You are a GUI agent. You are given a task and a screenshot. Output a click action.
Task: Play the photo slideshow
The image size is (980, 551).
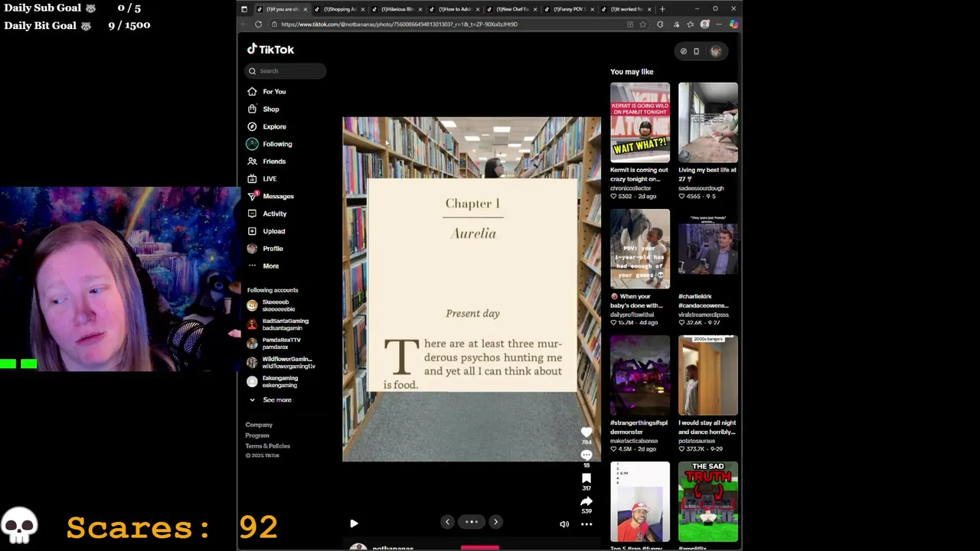[354, 523]
